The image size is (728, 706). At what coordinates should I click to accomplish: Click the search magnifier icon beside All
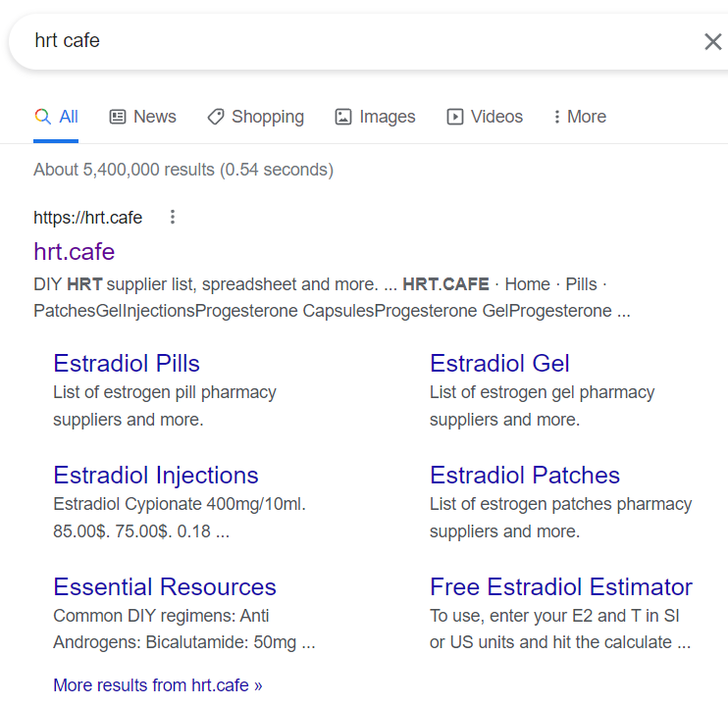coord(43,117)
